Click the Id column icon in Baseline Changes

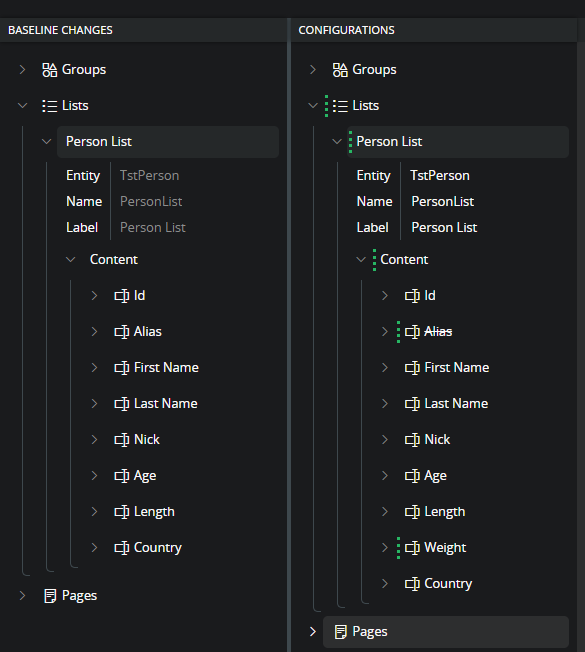[x=121, y=296]
